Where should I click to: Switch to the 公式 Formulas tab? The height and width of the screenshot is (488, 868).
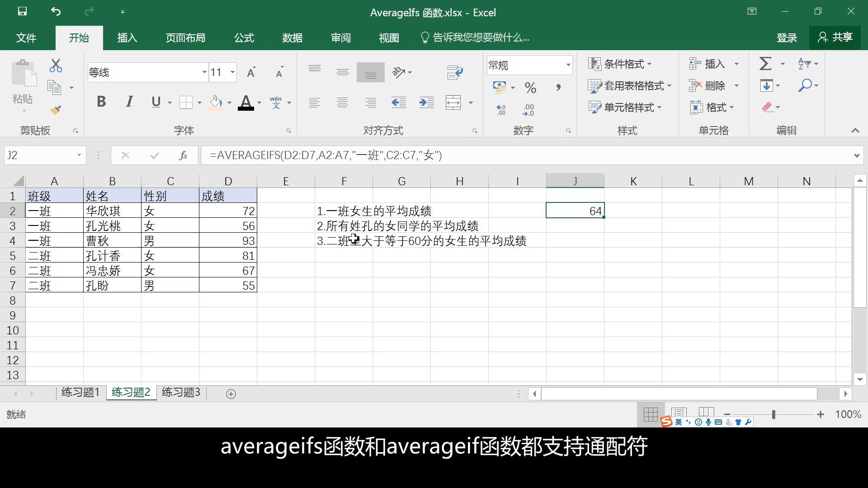point(244,38)
